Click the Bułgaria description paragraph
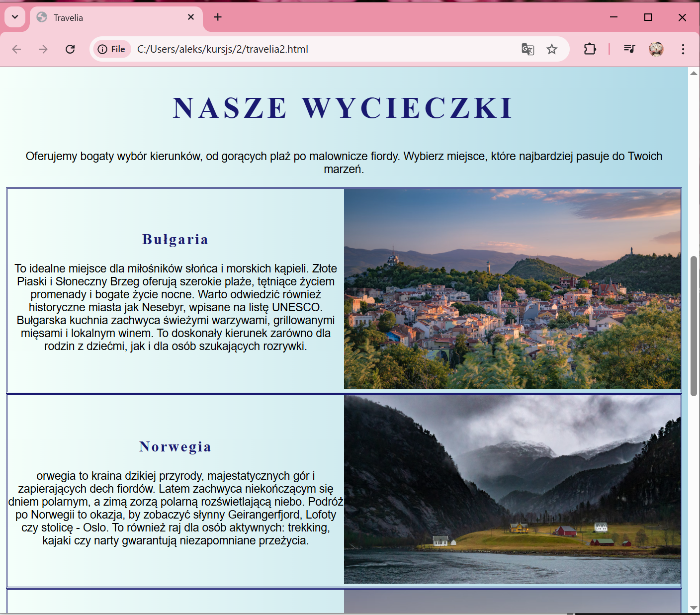Viewport: 700px width, 615px height. coord(175,307)
